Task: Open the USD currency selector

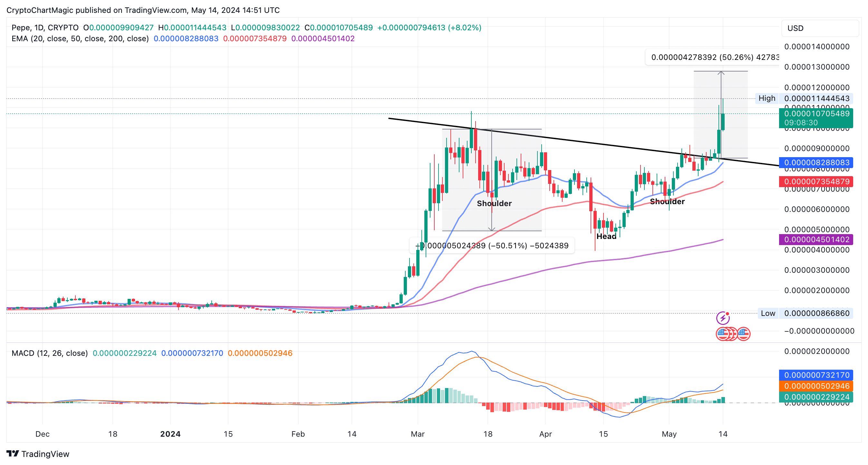Action: pyautogui.click(x=819, y=28)
